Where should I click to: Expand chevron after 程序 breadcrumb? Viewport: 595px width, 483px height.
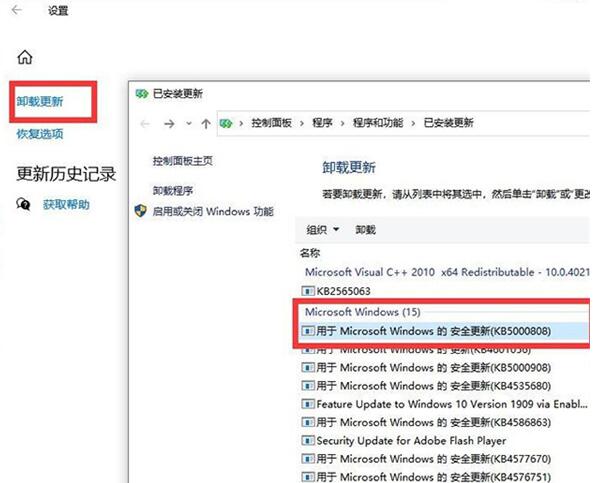tap(342, 123)
